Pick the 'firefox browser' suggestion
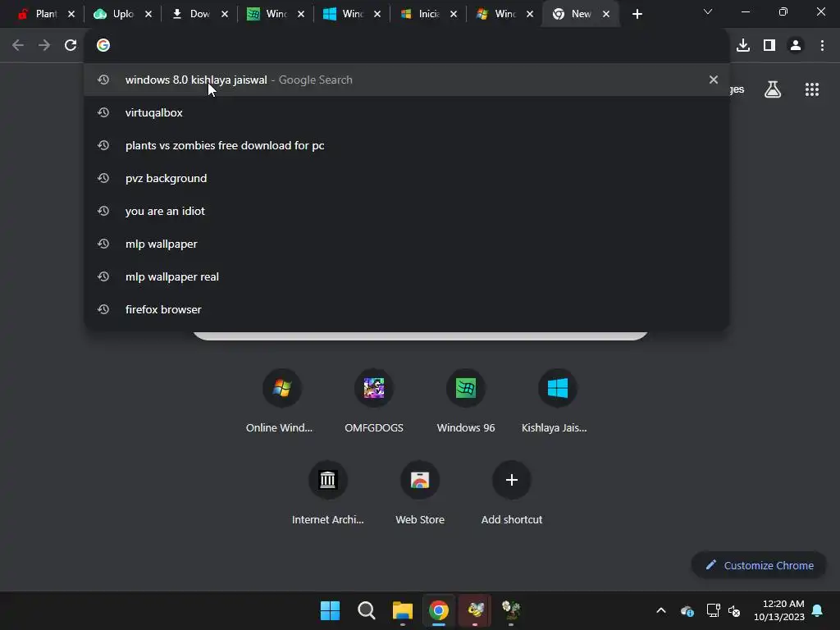Viewport: 840px width, 630px height. pyautogui.click(x=406, y=309)
